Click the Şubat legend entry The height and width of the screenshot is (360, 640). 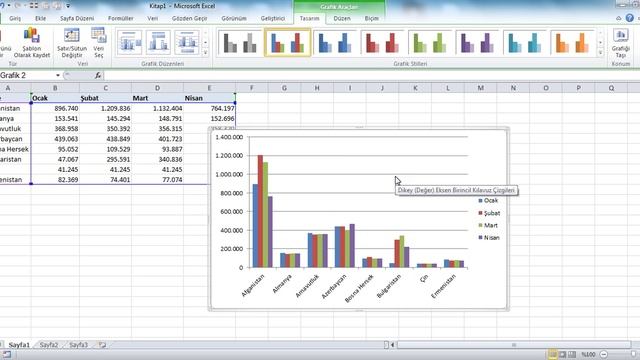click(489, 213)
